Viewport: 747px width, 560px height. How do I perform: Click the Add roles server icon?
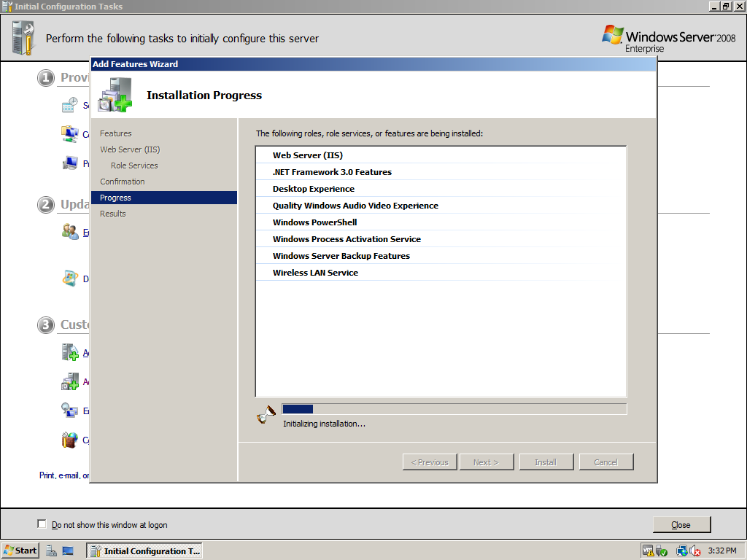point(70,352)
